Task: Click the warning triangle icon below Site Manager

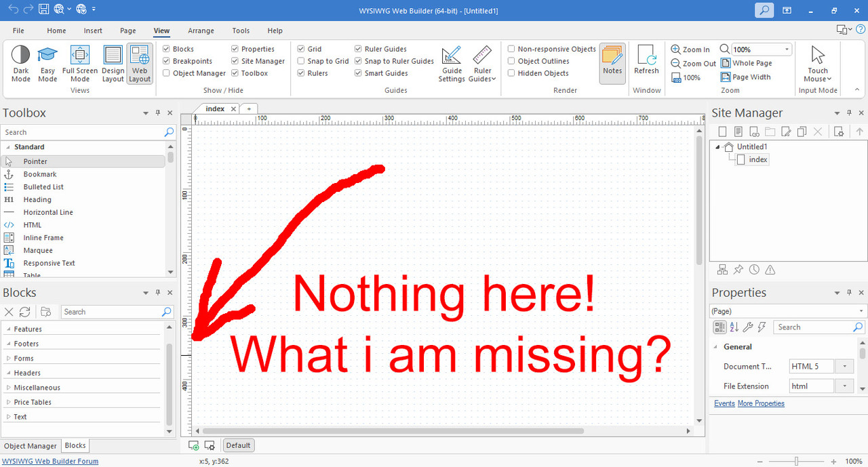Action: 770,270
